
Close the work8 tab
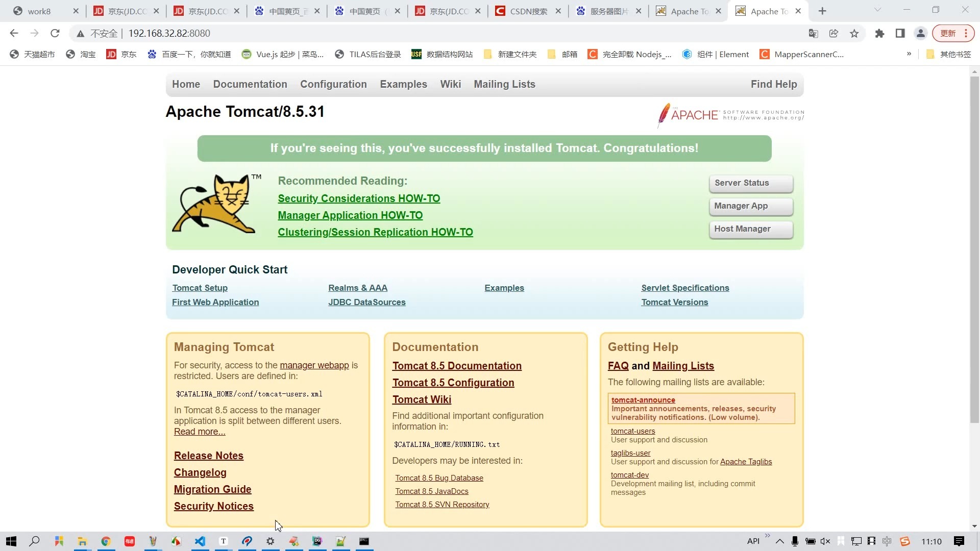tap(76, 11)
